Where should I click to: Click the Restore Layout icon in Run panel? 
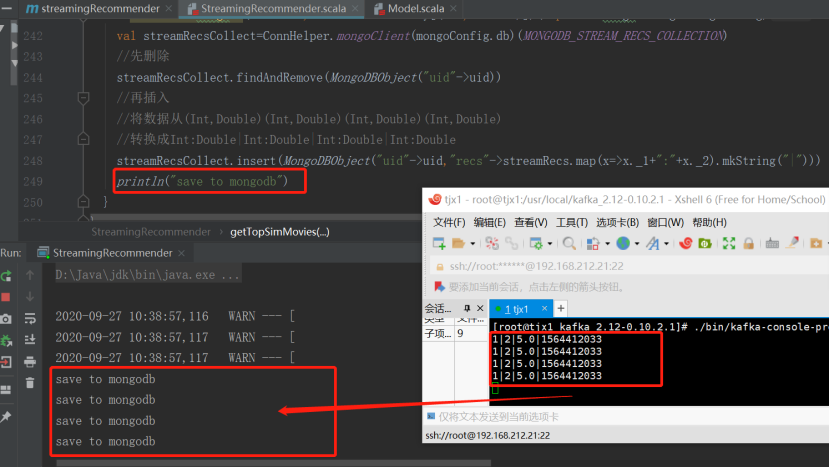[6, 390]
